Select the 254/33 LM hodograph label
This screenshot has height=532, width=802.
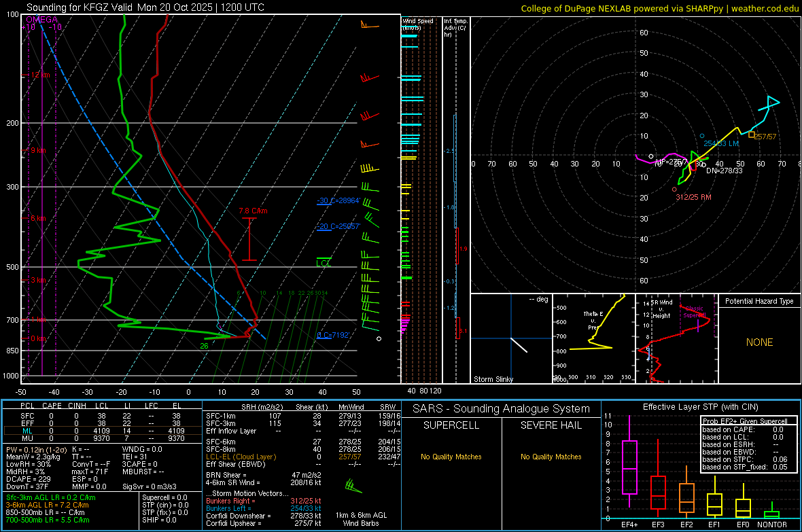(x=720, y=143)
